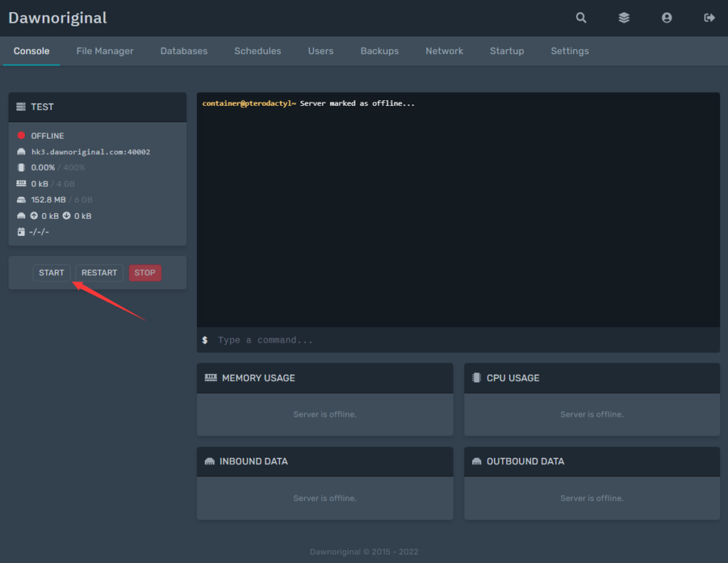Click the disk icon beside 152.8 MB
This screenshot has width=728, height=563.
tap(21, 200)
